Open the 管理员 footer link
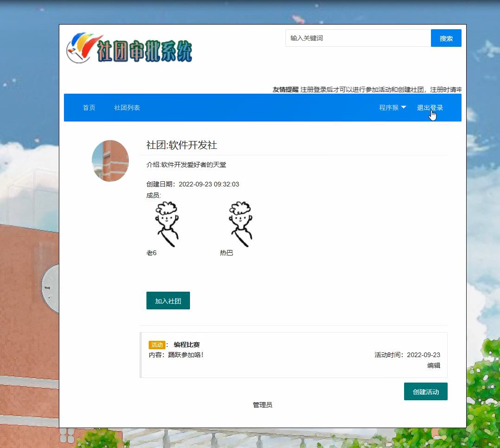Image resolution: width=500 pixels, height=448 pixels. 262,405
